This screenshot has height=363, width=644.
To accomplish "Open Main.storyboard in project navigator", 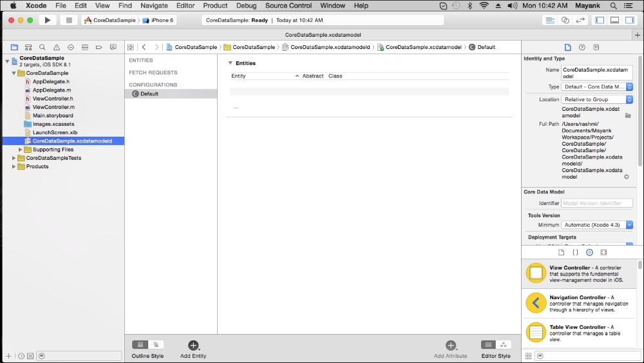I will point(53,115).
